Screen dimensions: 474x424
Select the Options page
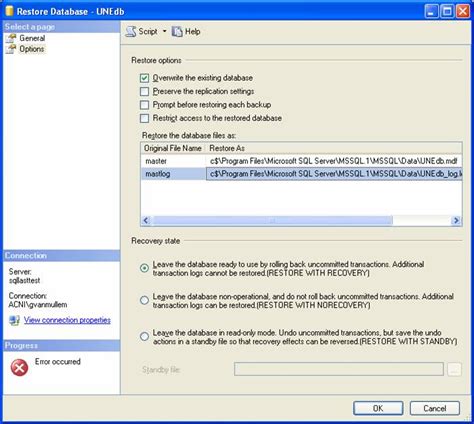click(32, 49)
